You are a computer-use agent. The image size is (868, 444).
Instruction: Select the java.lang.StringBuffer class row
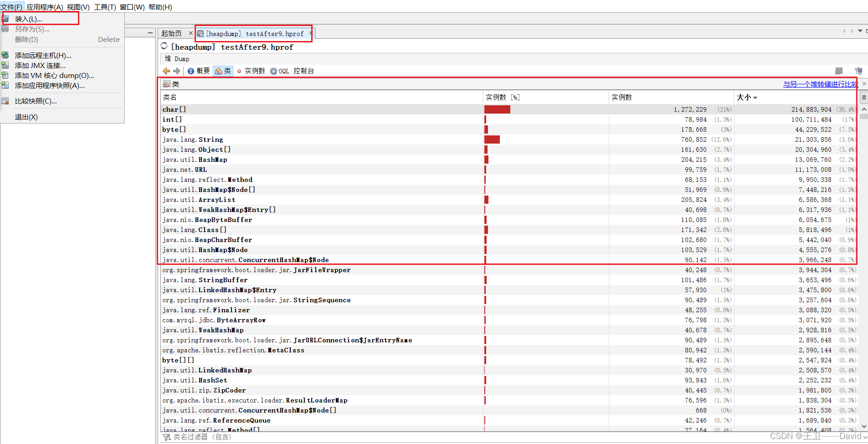coord(509,280)
